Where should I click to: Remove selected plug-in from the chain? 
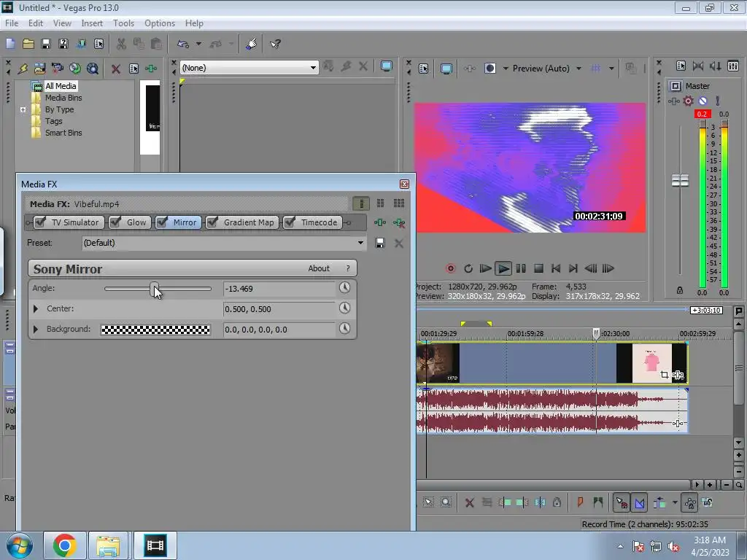(399, 222)
